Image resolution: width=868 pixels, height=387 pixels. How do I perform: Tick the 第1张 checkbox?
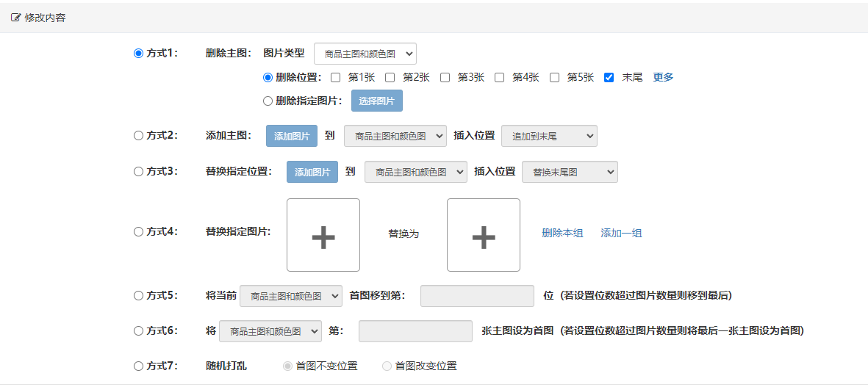(x=336, y=77)
